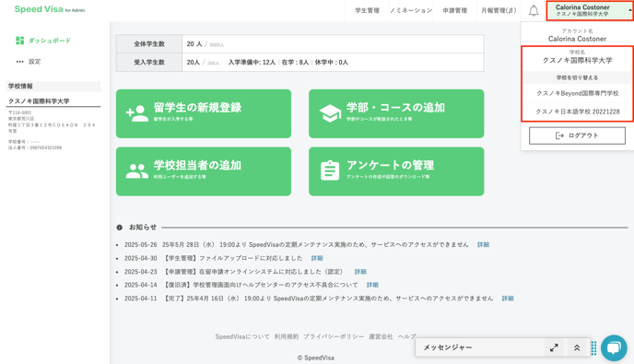Click the 法人番号 0987654321098 text

[35, 148]
